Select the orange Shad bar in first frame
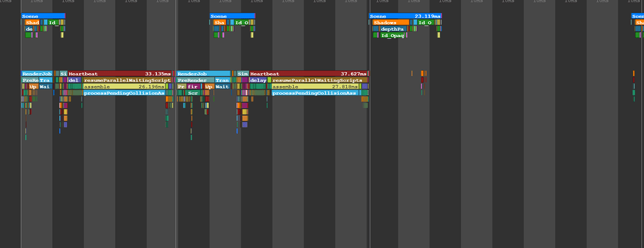This screenshot has height=248, width=644. (x=32, y=23)
